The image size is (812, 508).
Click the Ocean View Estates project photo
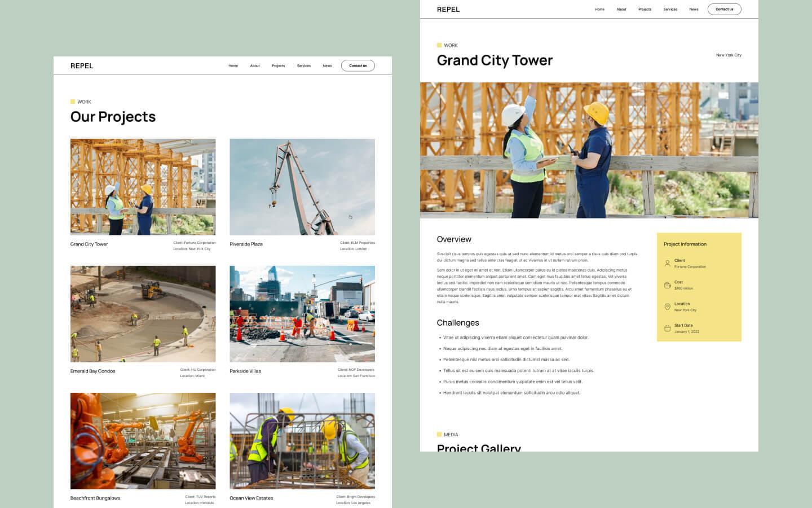coord(302,440)
